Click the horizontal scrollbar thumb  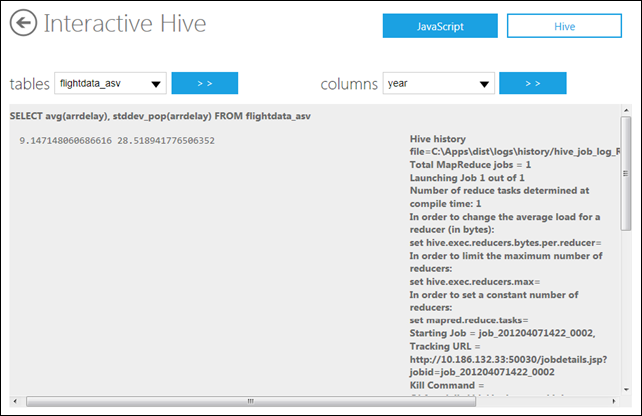coord(251,401)
